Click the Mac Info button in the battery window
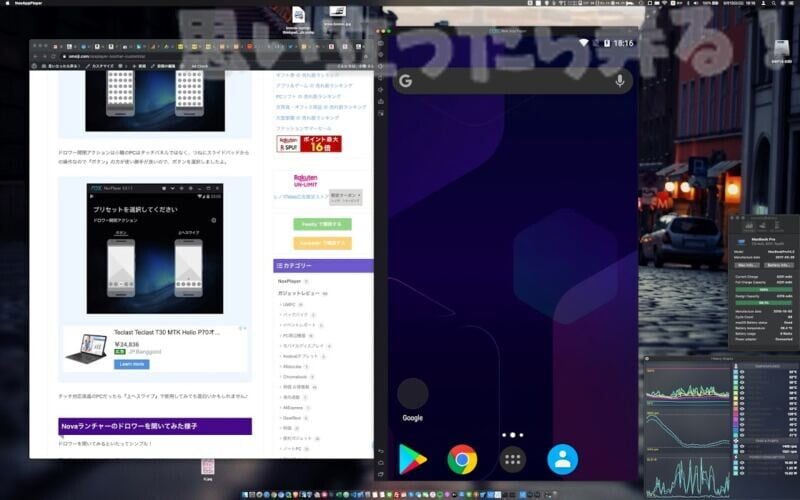The width and height of the screenshot is (800, 500). click(747, 265)
